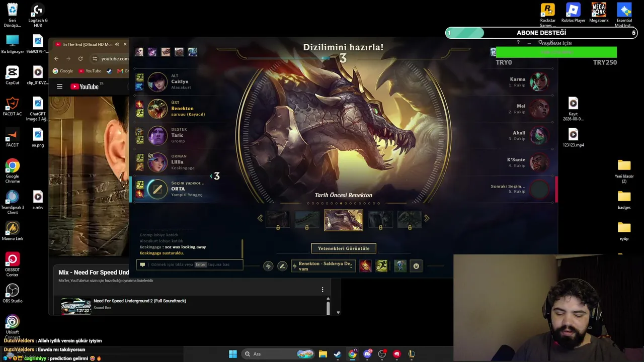The image size is (644, 362).
Task: Open the Megabonk desktop shortcut
Action: click(x=599, y=13)
